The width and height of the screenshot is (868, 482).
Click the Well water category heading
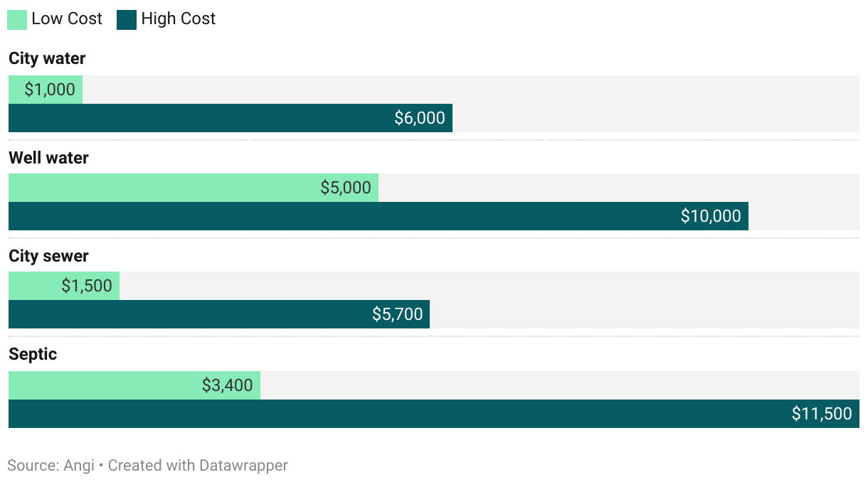48,158
